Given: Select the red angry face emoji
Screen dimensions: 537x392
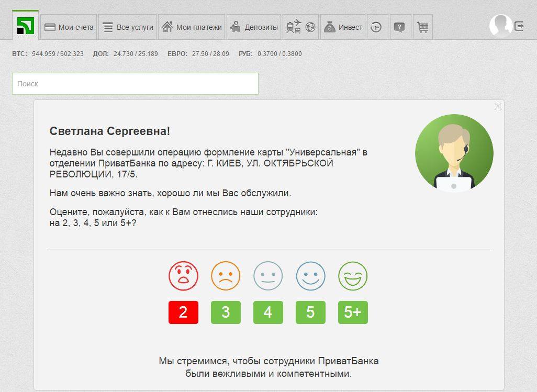Looking at the screenshot, I should pos(183,276).
